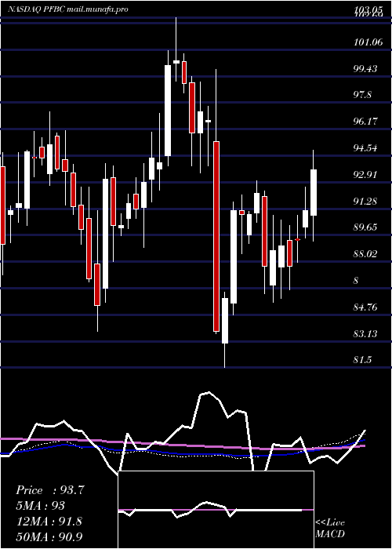Click the 12MA : 91.8 readout
The image size is (392, 549).
(49, 521)
